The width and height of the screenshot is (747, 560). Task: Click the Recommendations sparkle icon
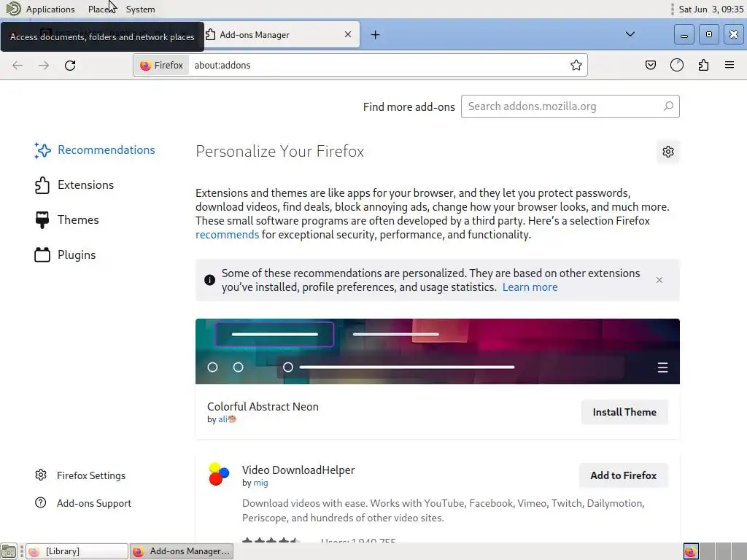(42, 150)
